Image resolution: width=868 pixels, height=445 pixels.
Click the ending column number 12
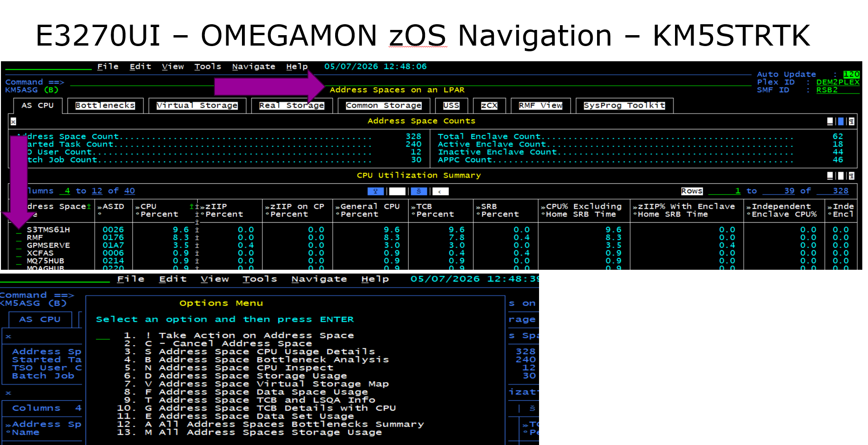(97, 191)
